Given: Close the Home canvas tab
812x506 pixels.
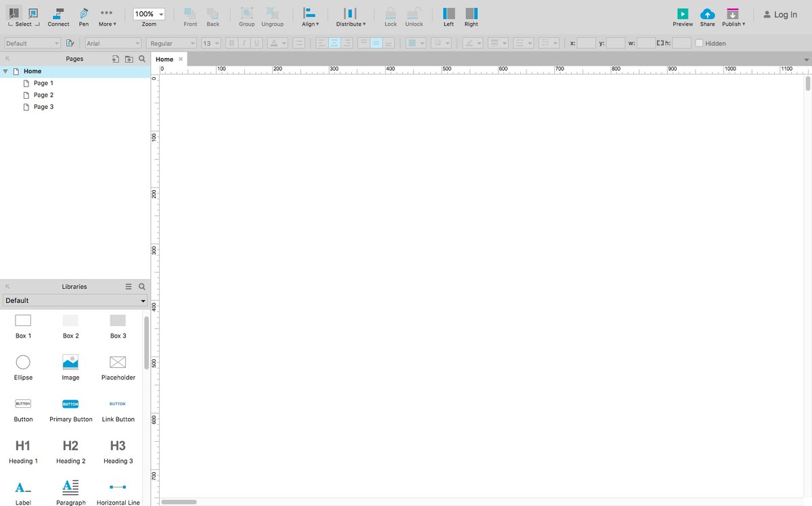Looking at the screenshot, I should pos(181,60).
